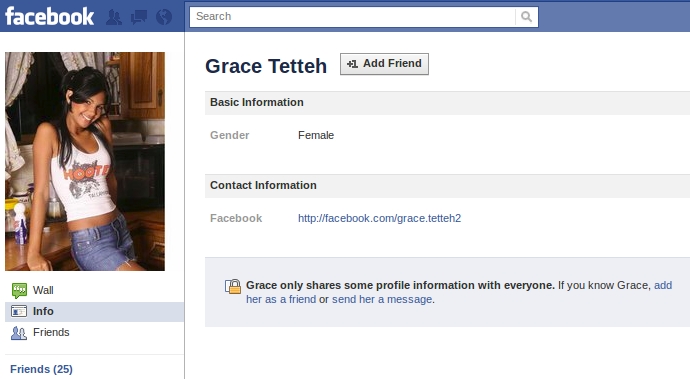This screenshot has height=379, width=690.
Task: Open the Facebook logo home link
Action: click(49, 16)
